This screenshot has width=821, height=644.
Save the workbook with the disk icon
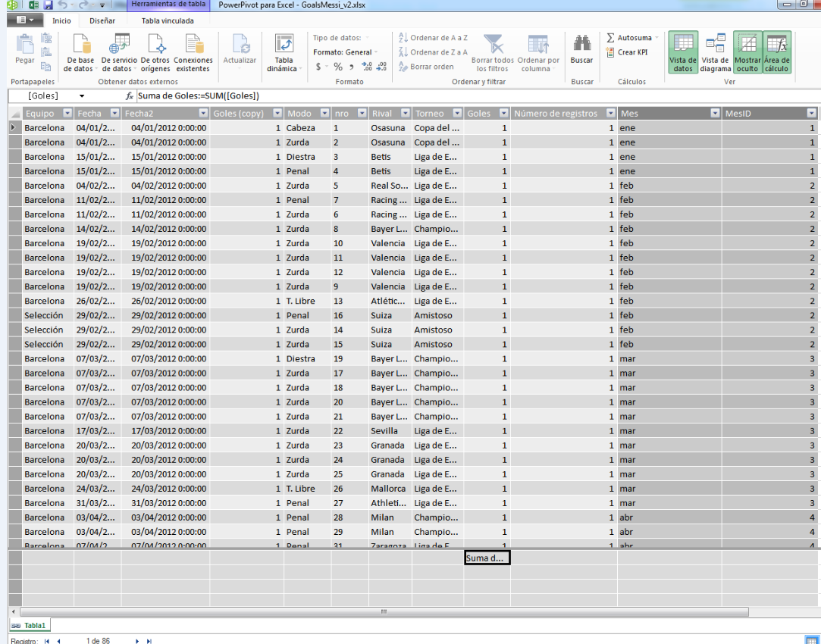click(49, 5)
